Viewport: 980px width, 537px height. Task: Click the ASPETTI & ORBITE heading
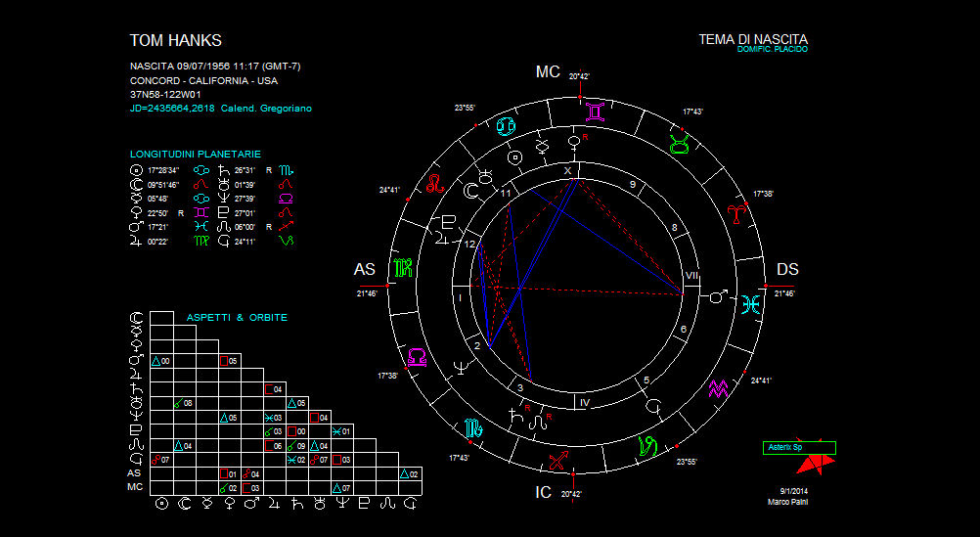(x=237, y=318)
